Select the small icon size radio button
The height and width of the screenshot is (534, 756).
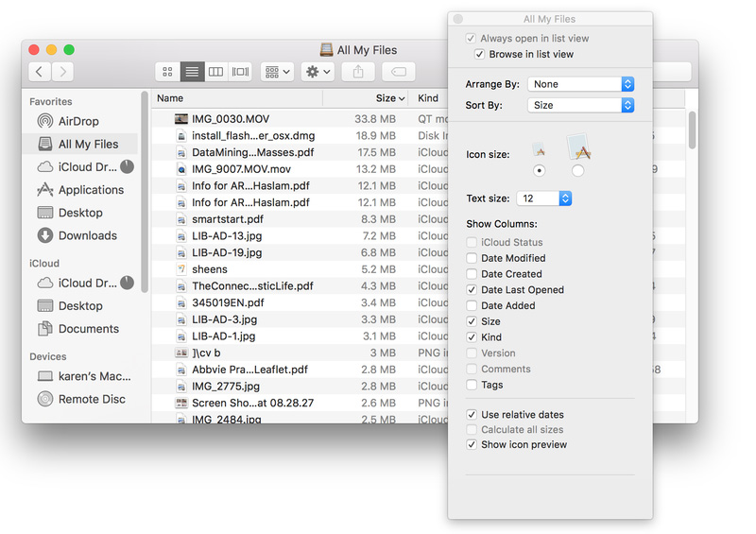[x=539, y=171]
